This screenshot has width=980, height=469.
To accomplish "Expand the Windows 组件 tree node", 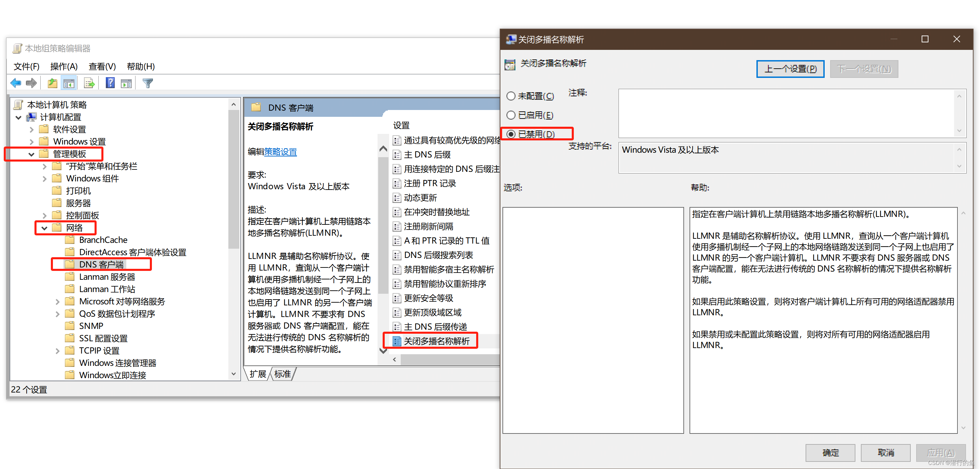I will tap(44, 179).
